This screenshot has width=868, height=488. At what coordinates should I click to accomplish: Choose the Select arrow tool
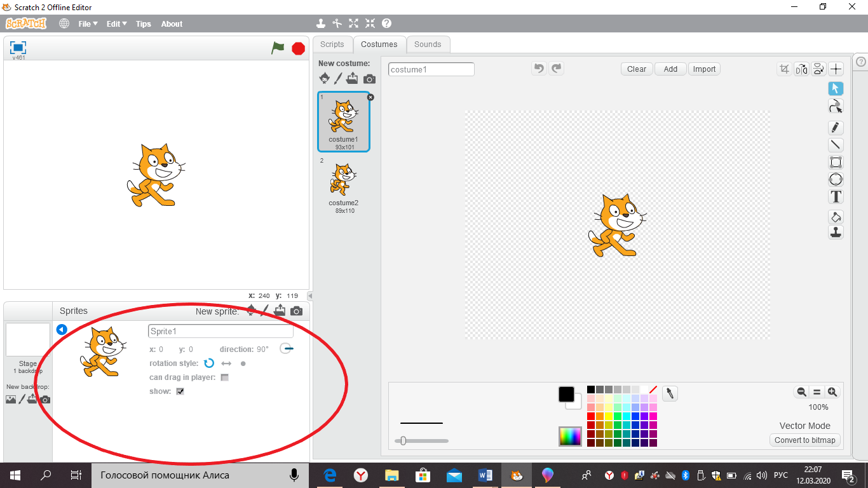point(836,88)
